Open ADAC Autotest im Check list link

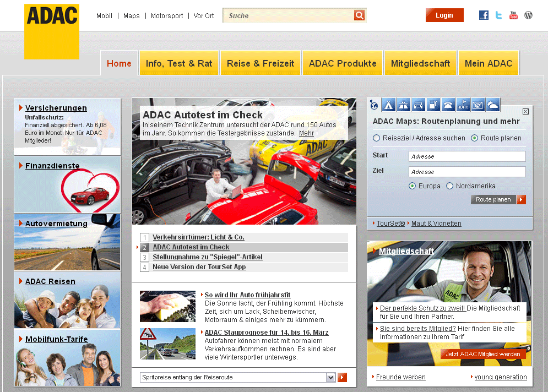pos(191,247)
